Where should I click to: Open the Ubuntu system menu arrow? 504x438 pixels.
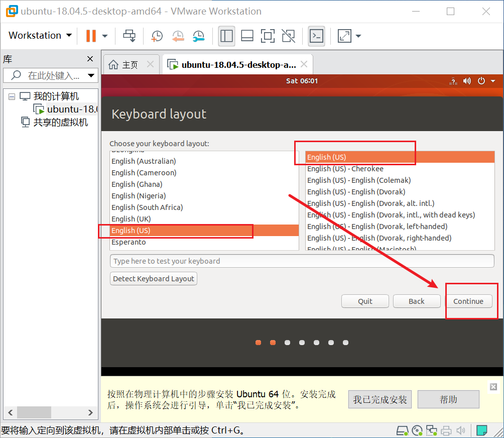point(493,81)
